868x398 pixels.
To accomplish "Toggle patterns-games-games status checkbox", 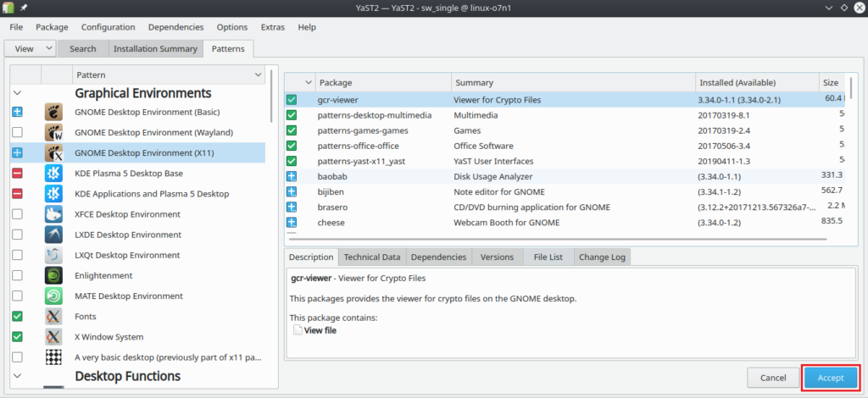I will (x=292, y=131).
